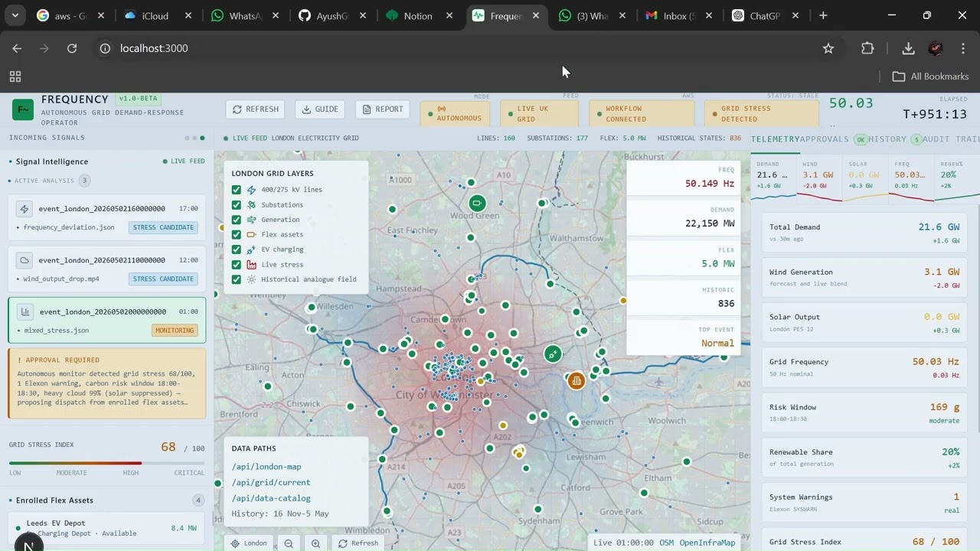Switch to the Audit Trail tab

pyautogui.click(x=951, y=139)
